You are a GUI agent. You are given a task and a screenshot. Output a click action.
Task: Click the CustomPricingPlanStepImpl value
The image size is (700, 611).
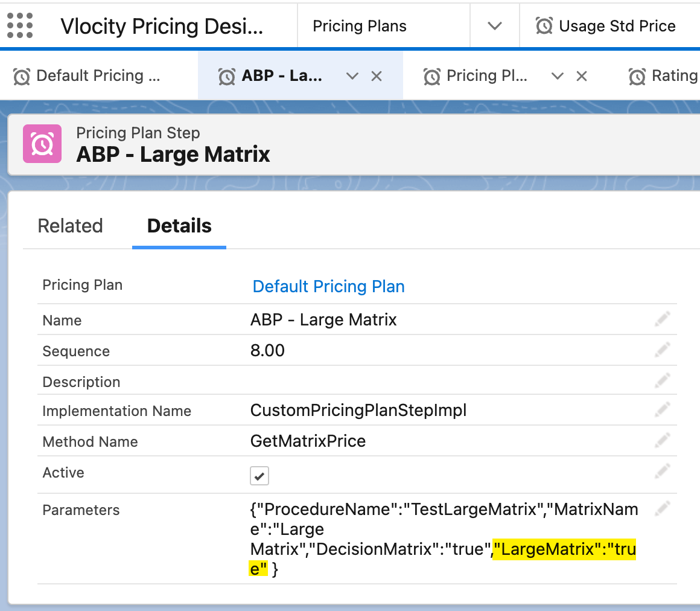click(x=358, y=411)
